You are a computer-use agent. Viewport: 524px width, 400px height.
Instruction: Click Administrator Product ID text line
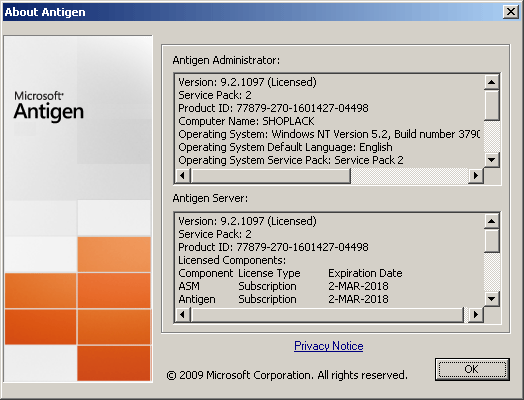(273, 108)
